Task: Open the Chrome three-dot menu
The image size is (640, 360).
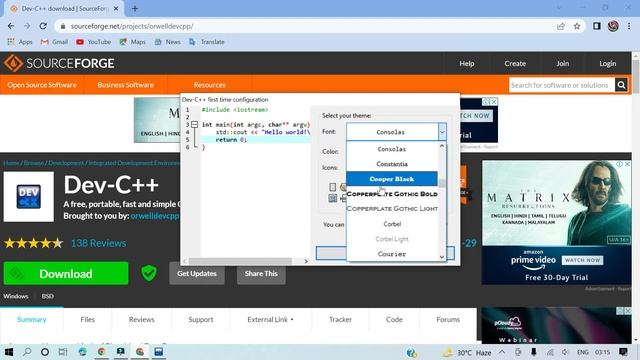Action: click(x=629, y=26)
